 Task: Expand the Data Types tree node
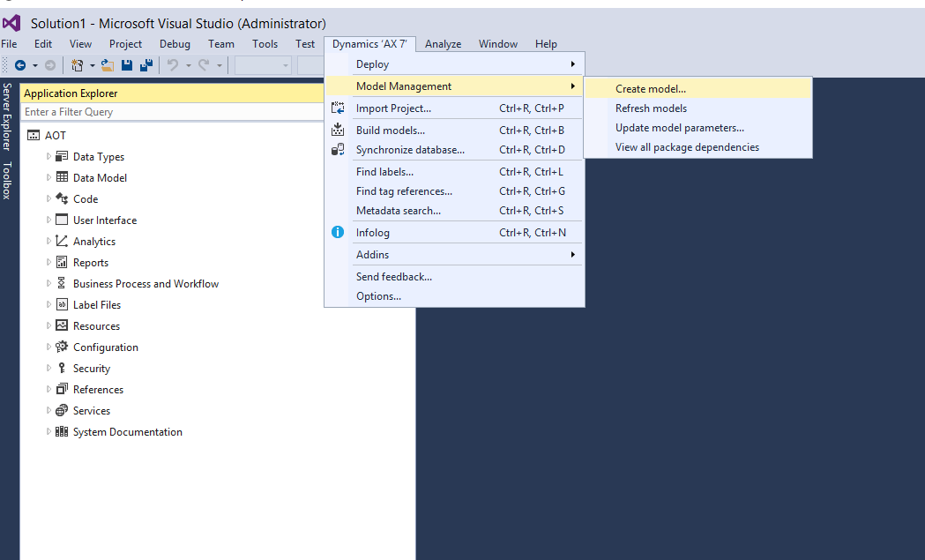tap(49, 157)
